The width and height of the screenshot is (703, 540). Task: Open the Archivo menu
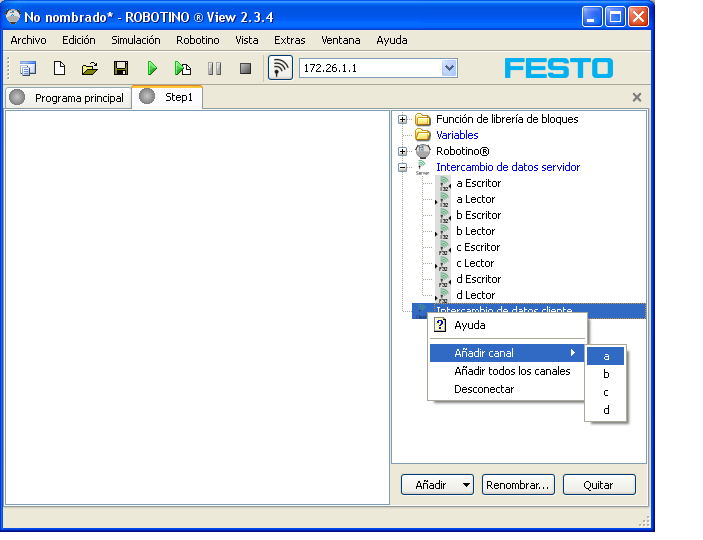[28, 40]
